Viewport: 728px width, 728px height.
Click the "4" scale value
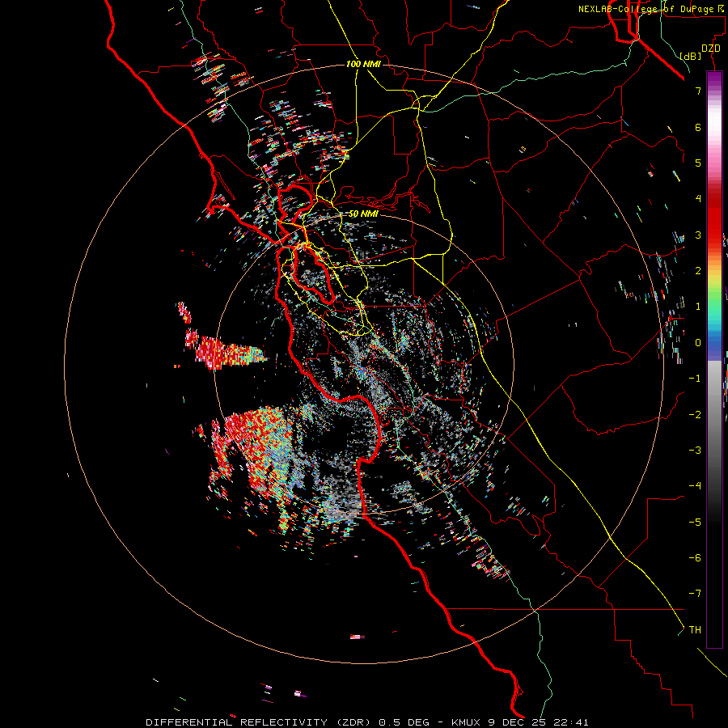698,199
